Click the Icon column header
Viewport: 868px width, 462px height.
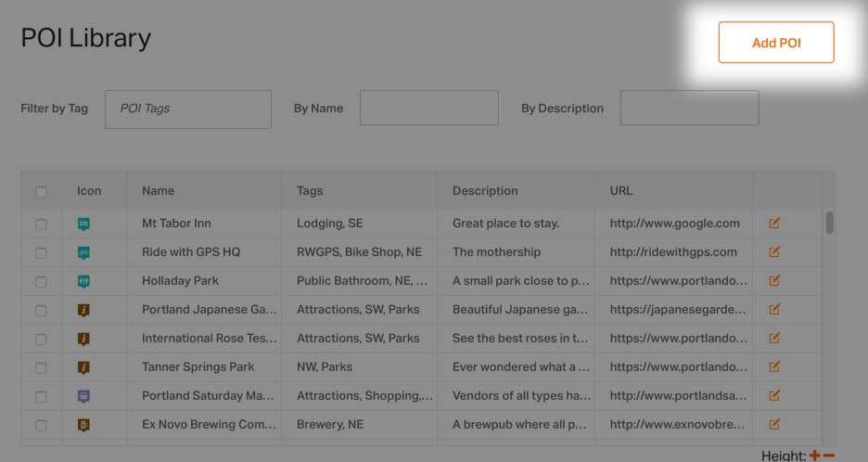pyautogui.click(x=89, y=190)
